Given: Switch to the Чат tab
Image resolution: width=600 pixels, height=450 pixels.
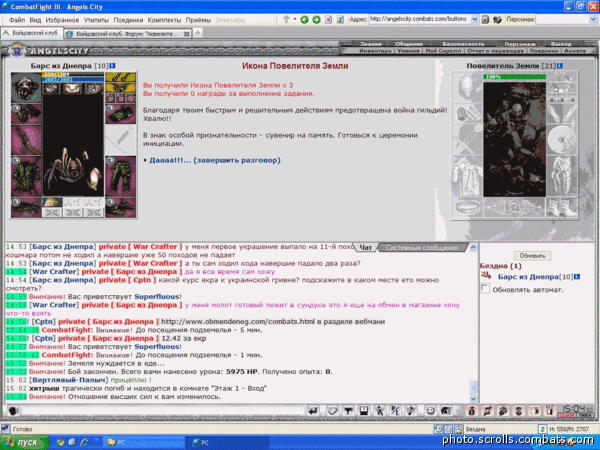Looking at the screenshot, I should coord(366,248).
